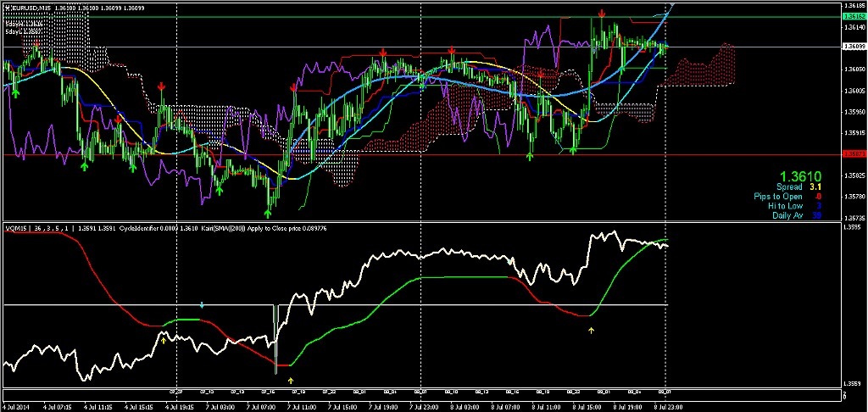Click the 8 Jul 07:00 time label

click(x=507, y=406)
